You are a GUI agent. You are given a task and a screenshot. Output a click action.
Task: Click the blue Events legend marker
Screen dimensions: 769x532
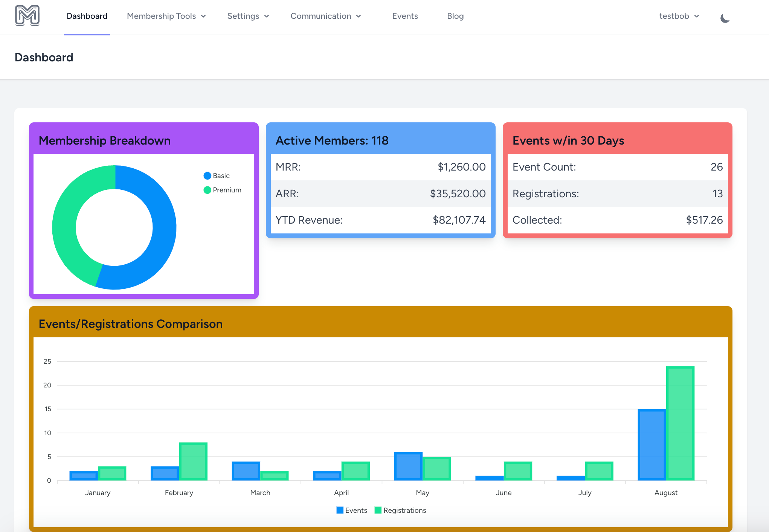point(339,510)
